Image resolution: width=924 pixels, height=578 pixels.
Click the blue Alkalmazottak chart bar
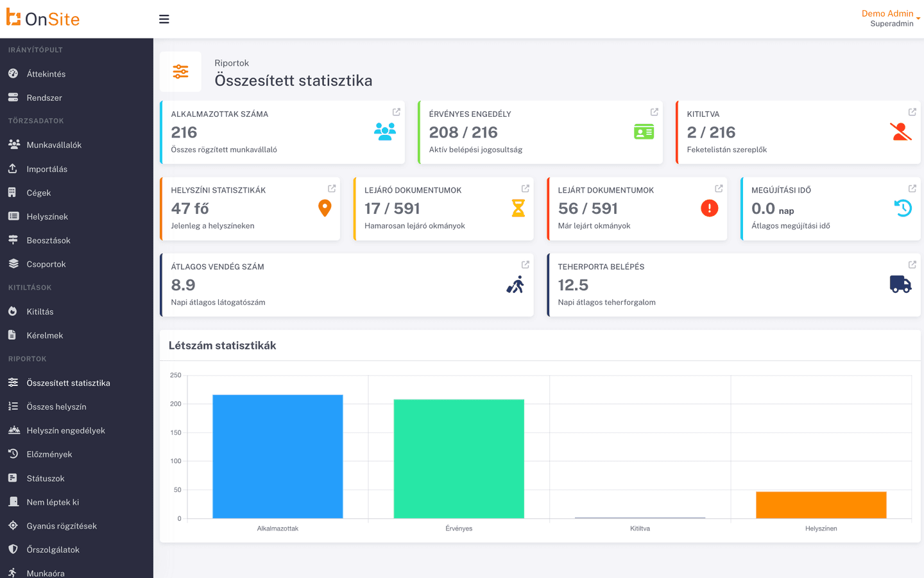click(278, 457)
